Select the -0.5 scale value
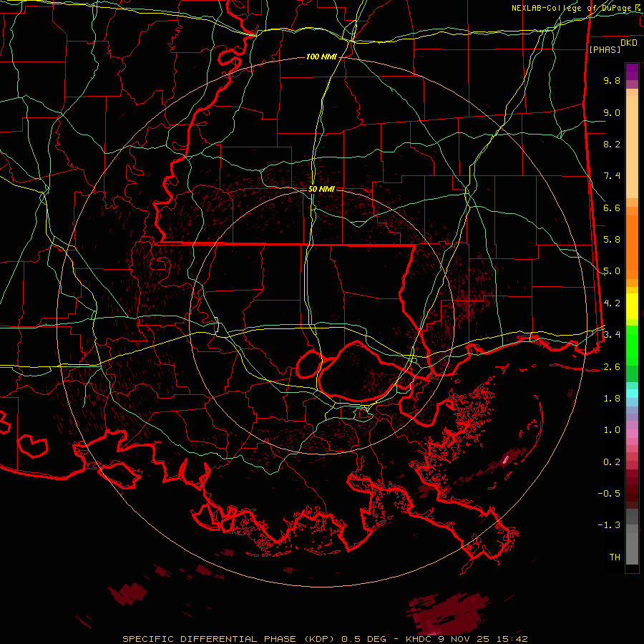This screenshot has width=644, height=644. click(609, 494)
